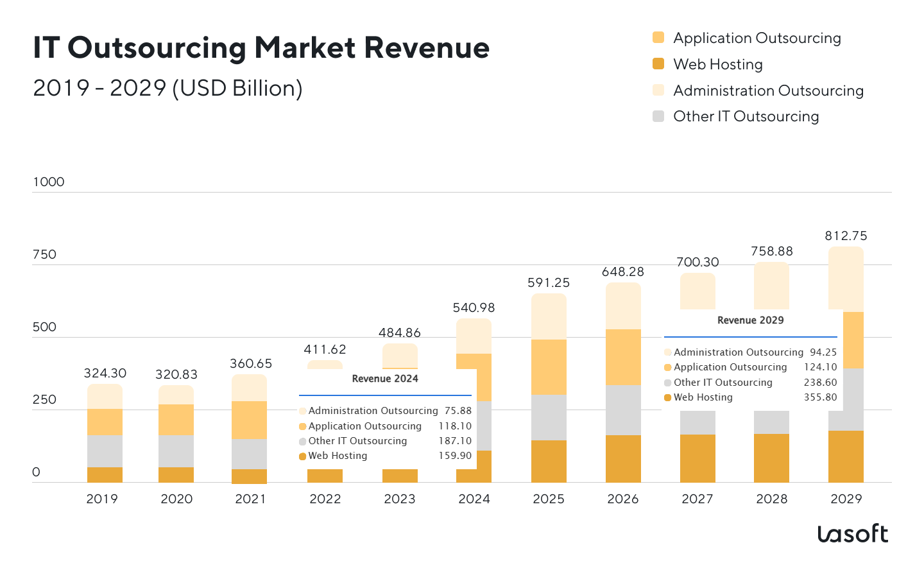Expand the Revenue 2024 tooltip details

coord(385,379)
